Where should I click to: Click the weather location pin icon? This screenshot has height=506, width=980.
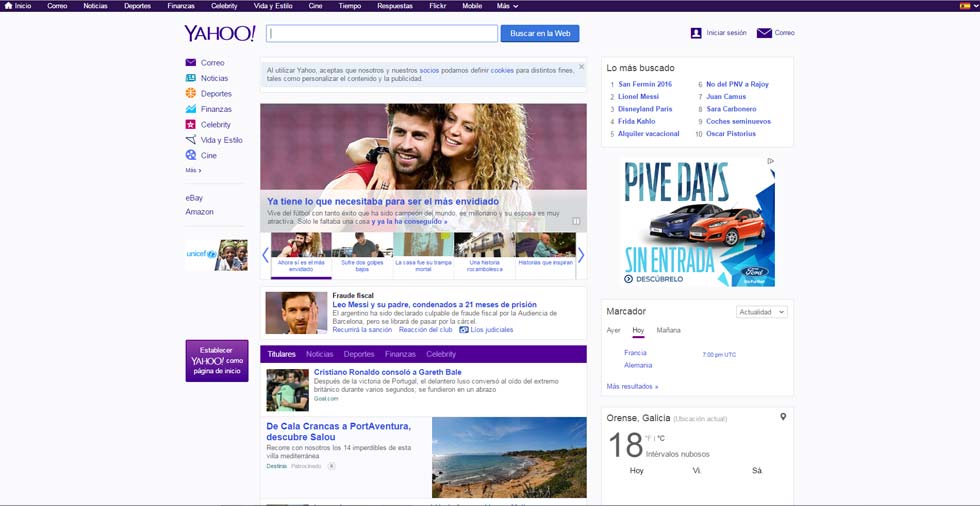point(783,417)
